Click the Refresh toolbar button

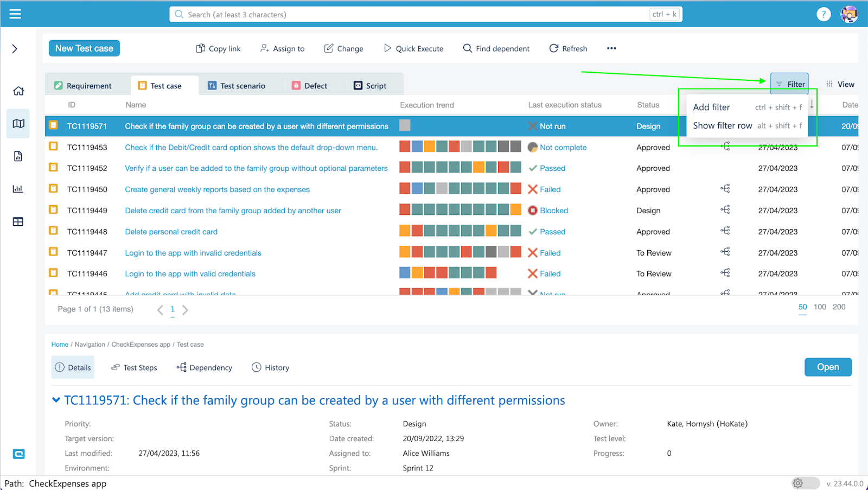tap(568, 48)
